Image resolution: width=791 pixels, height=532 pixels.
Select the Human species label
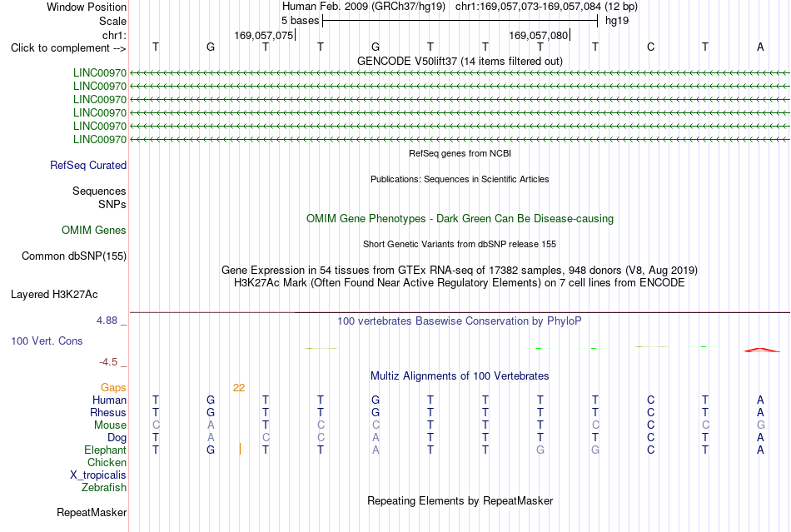(109, 400)
